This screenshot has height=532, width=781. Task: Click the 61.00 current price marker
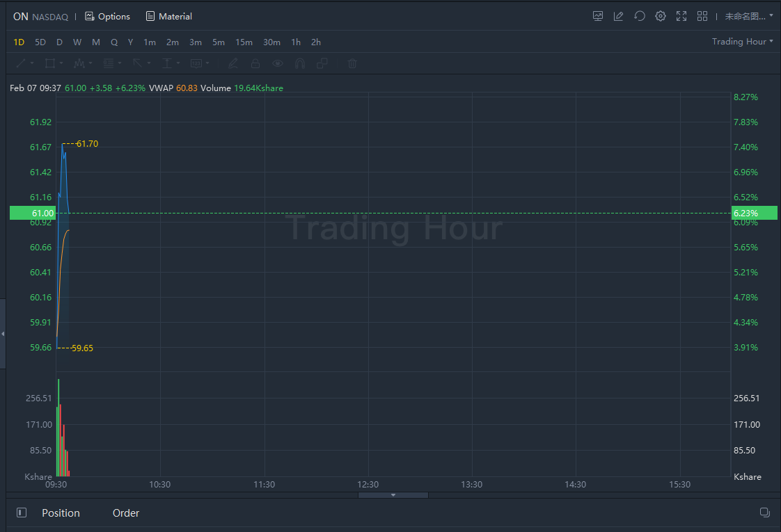pos(33,213)
